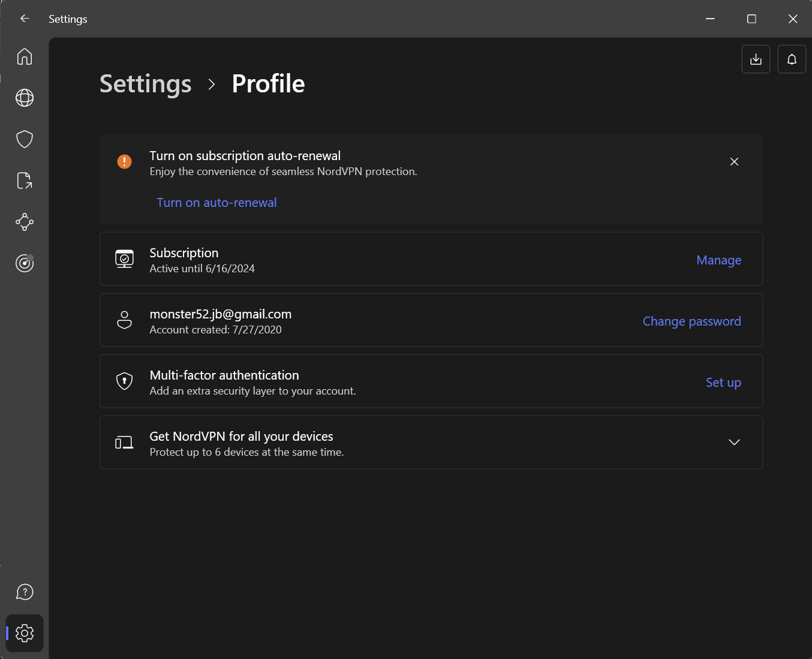The image size is (812, 659).
Task: Minimize the NordVPN window
Action: (710, 19)
